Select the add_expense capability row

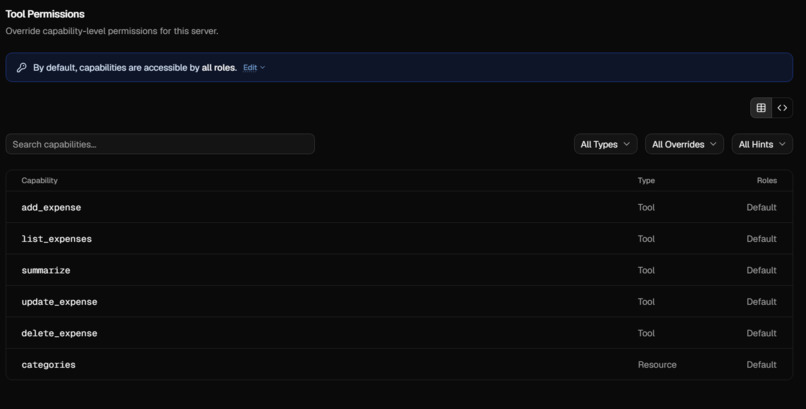coord(399,208)
